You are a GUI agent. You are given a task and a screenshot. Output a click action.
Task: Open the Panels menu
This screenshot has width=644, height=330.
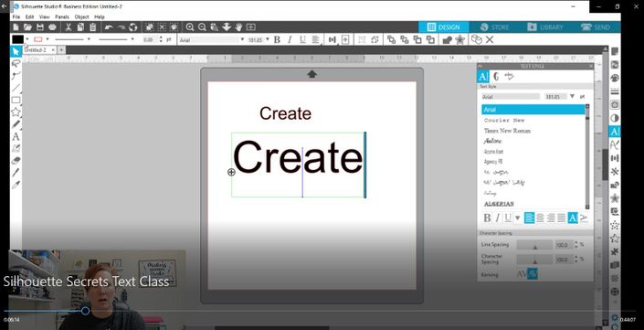(62, 16)
